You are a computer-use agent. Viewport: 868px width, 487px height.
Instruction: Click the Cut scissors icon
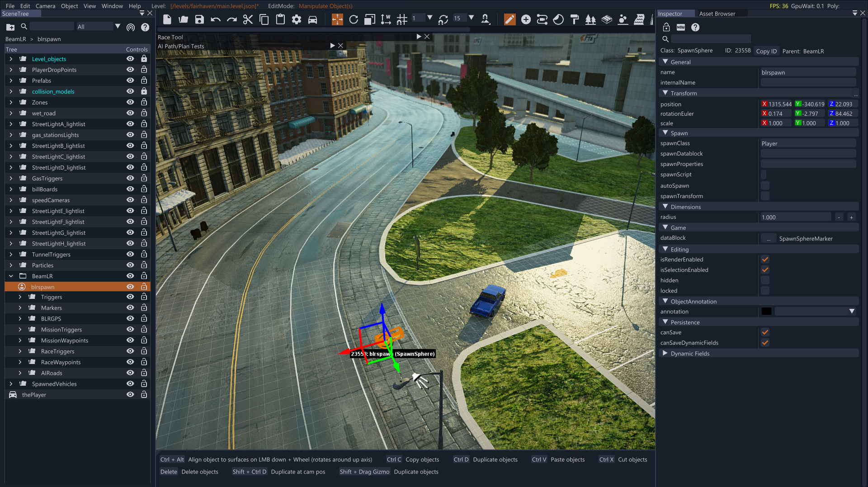pyautogui.click(x=248, y=19)
